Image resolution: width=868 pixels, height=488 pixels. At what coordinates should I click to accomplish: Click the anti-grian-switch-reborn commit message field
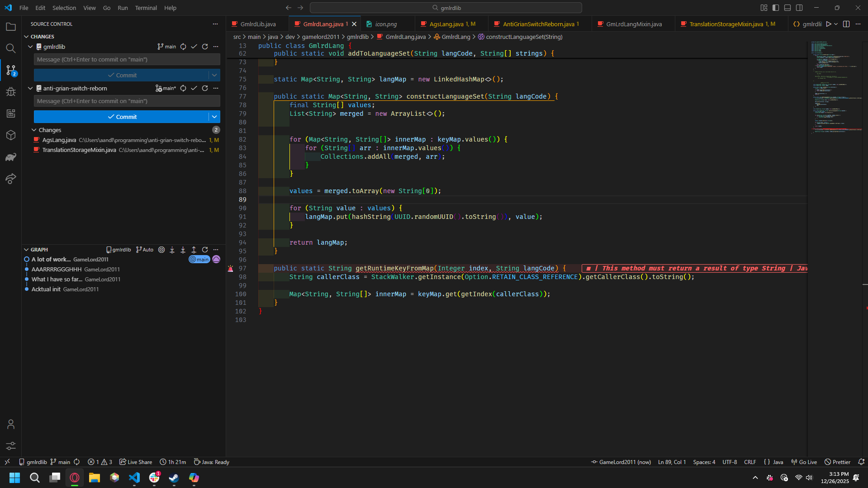(127, 101)
